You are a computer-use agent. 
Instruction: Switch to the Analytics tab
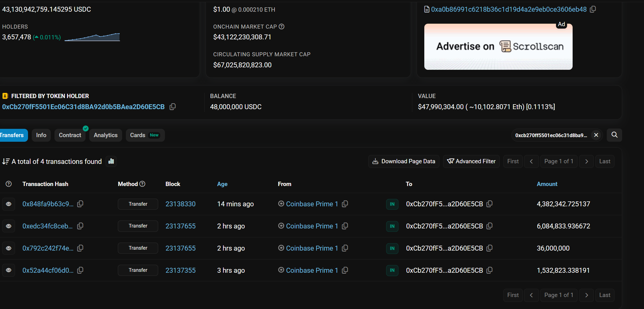coord(106,135)
